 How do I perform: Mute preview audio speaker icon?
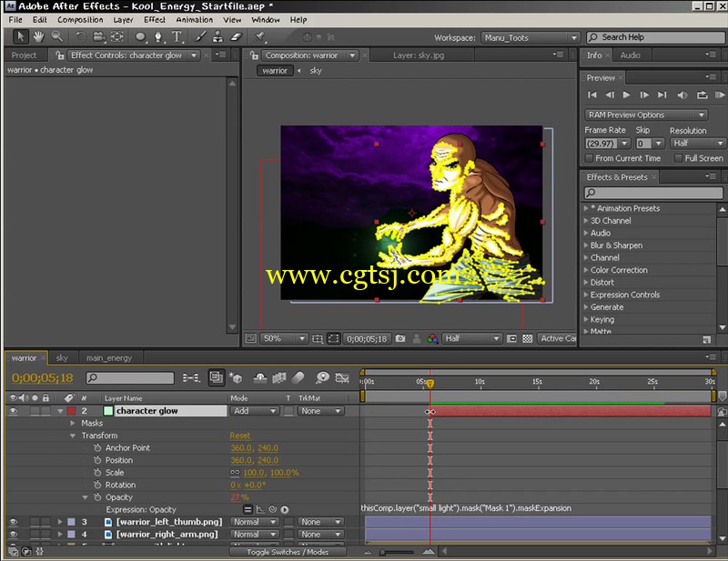(x=682, y=95)
